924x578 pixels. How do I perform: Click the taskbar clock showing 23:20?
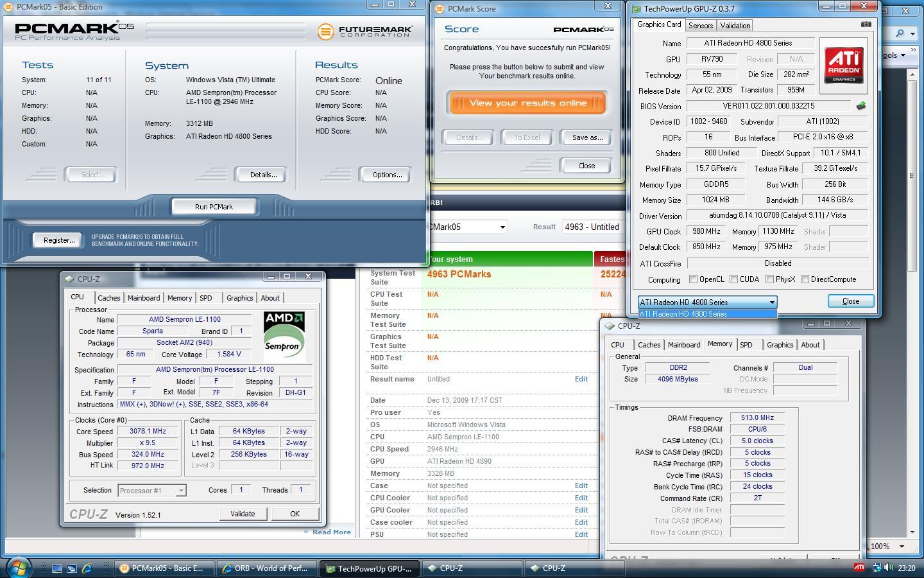[x=906, y=568]
